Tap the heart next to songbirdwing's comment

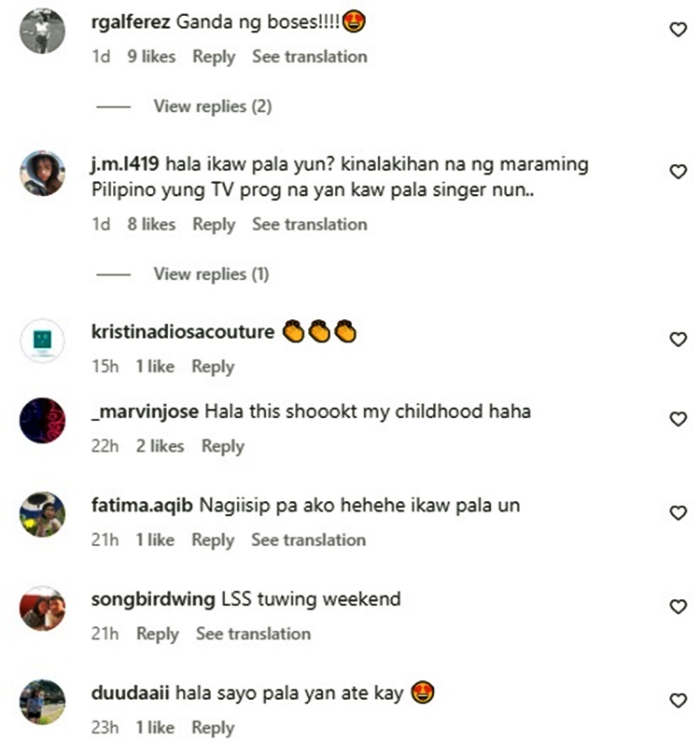click(x=678, y=607)
